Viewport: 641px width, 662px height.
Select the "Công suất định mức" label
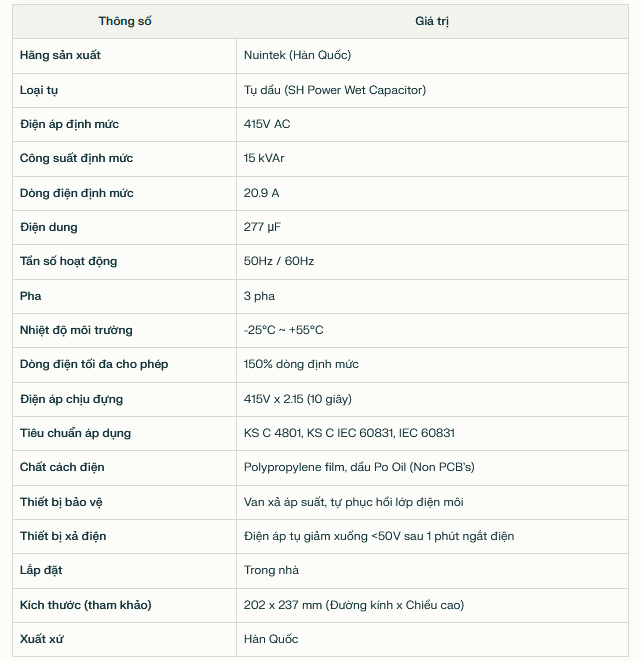tap(76, 158)
